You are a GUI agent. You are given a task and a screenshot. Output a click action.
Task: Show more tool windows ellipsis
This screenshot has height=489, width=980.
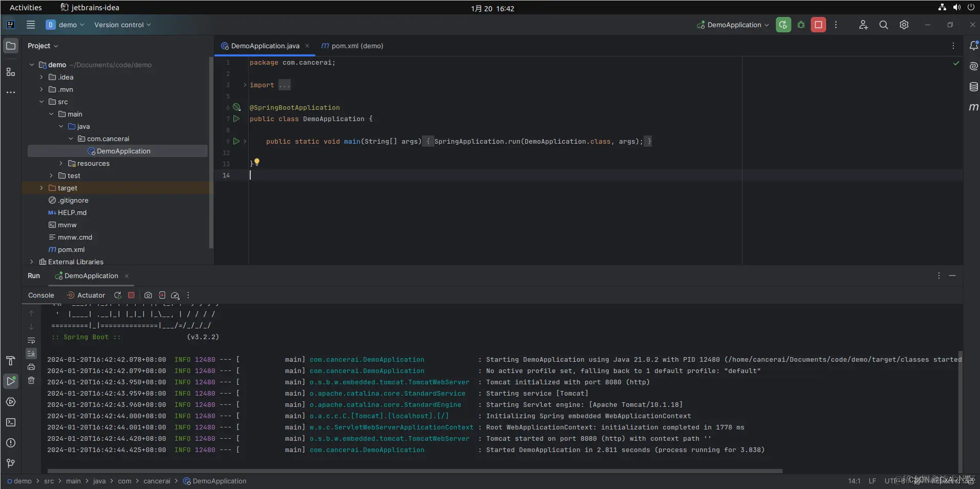pyautogui.click(x=11, y=92)
